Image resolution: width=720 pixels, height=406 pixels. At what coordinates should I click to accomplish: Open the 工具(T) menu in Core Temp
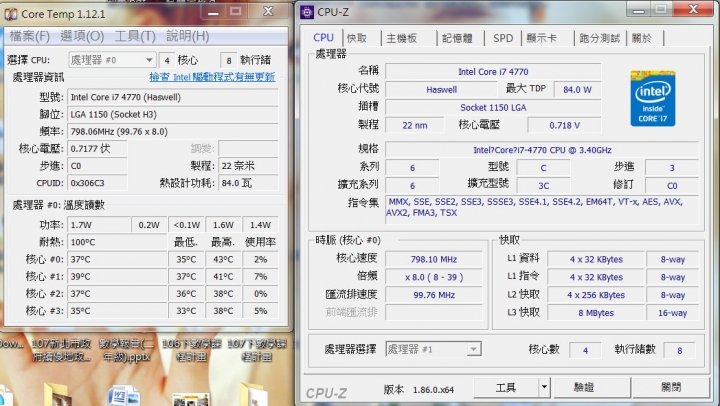135,36
